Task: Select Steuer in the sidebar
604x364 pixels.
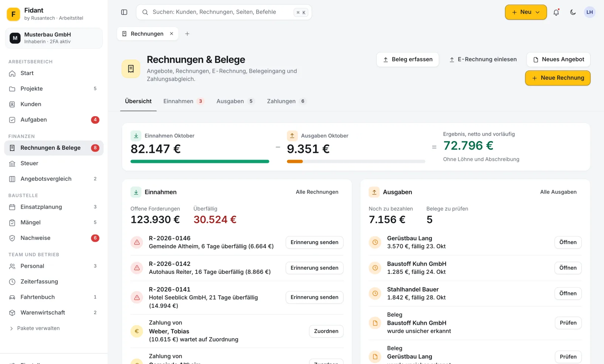Action: coord(54,163)
